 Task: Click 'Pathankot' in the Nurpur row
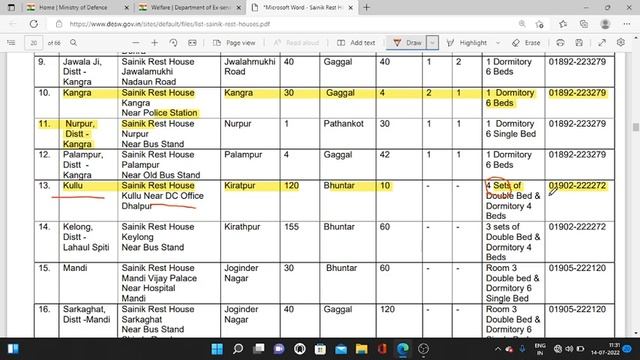point(343,124)
